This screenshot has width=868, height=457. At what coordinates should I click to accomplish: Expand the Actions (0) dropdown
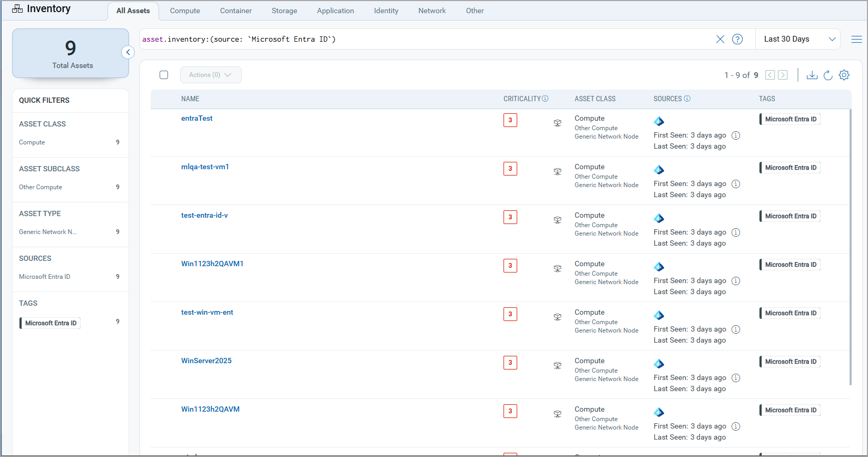pyautogui.click(x=211, y=75)
